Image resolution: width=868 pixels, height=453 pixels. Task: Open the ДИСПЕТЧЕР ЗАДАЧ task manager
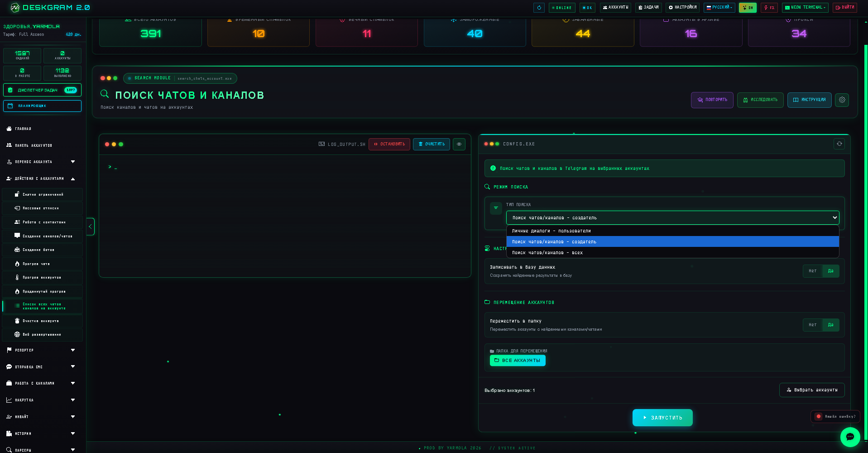pos(42,90)
